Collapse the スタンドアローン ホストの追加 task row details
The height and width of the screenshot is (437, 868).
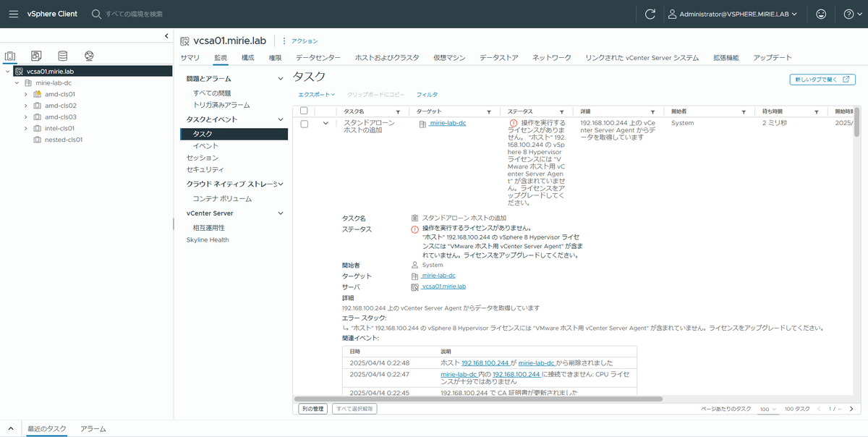[x=325, y=124]
